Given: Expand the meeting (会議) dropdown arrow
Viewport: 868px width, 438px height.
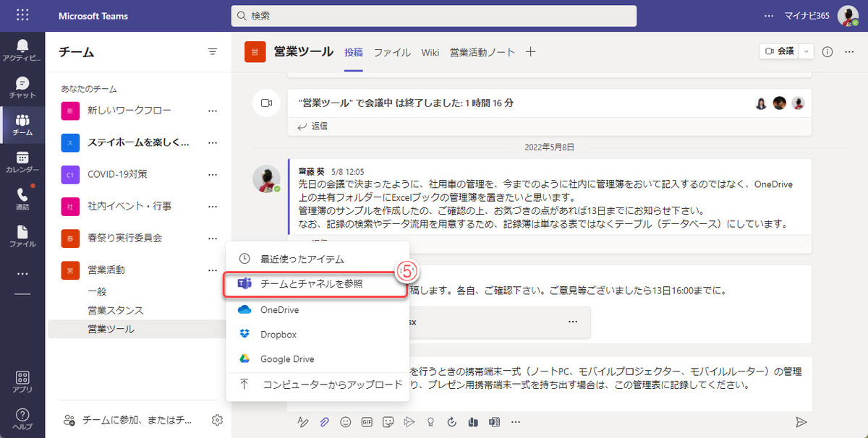Looking at the screenshot, I should click(x=807, y=51).
